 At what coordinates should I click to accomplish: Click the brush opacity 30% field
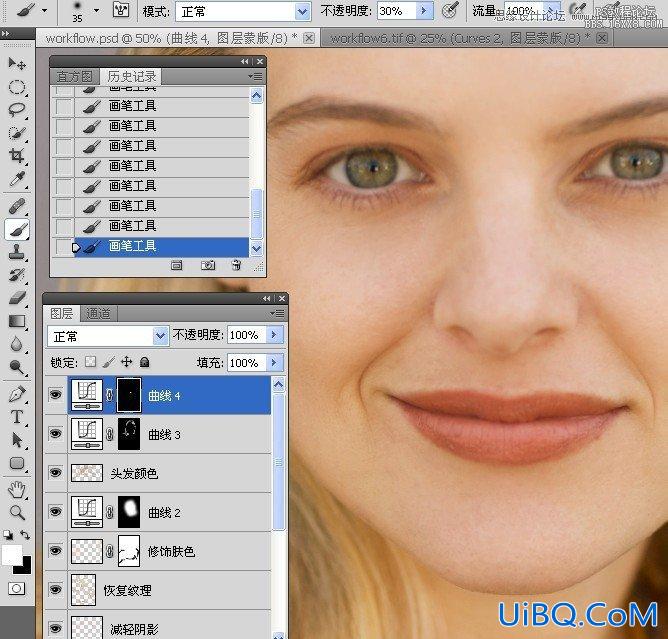tap(396, 12)
